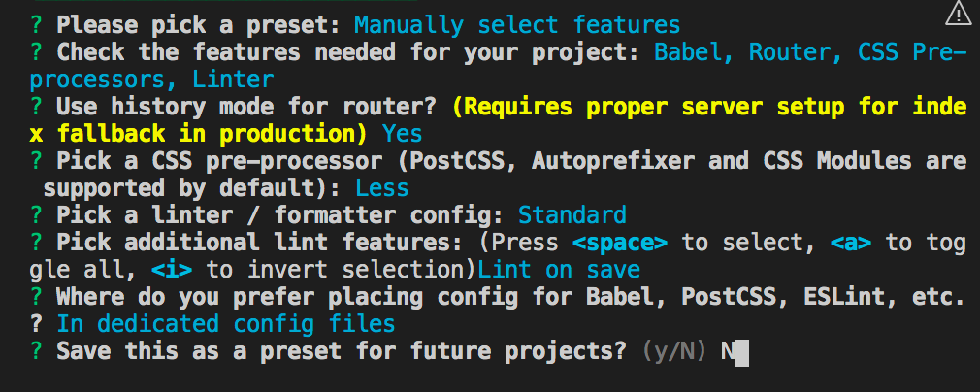Click the "Standard" linter config answer
This screenshot has height=392, width=980.
572,214
